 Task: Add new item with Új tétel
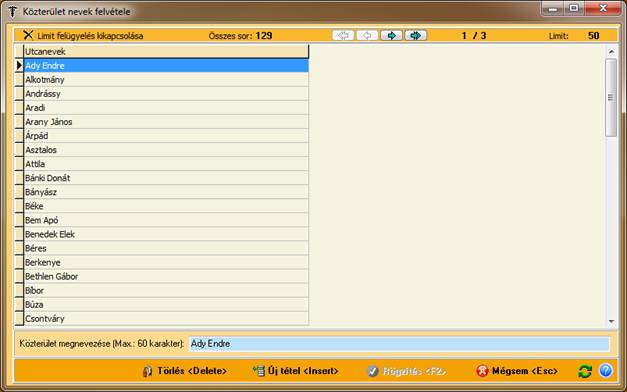point(296,371)
